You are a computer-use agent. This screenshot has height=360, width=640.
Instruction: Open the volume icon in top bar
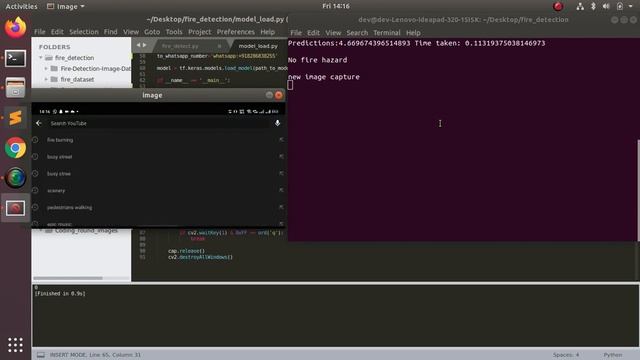point(606,6)
